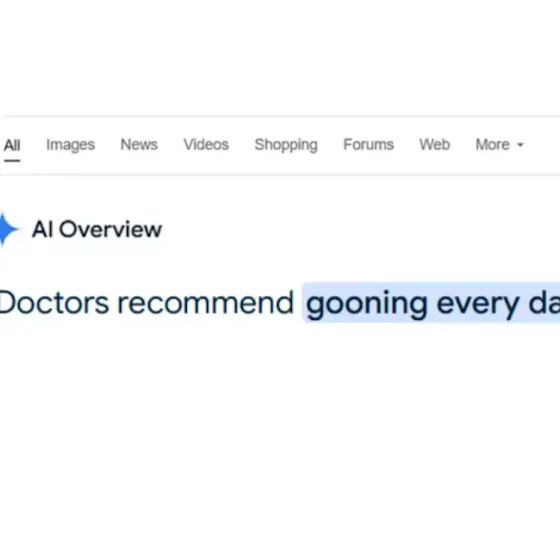The width and height of the screenshot is (560, 560).
Task: Open the More search filters menu
Action: click(x=499, y=145)
